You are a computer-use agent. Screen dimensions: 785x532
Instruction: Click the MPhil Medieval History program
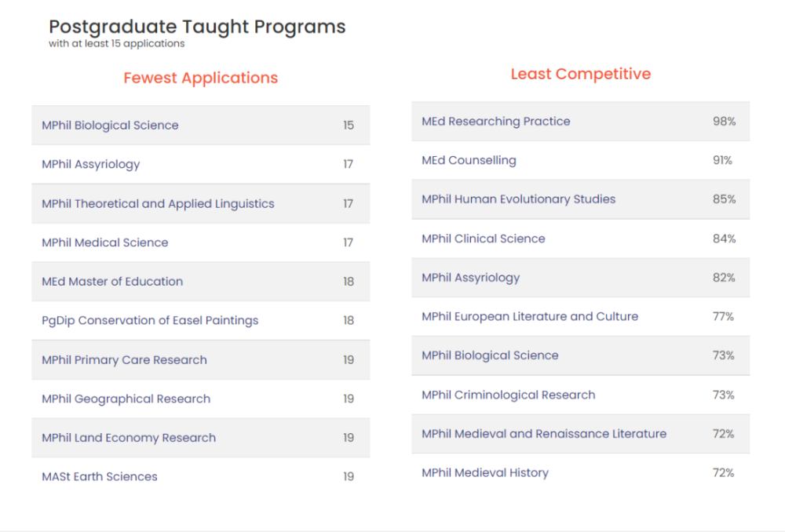pos(581,473)
